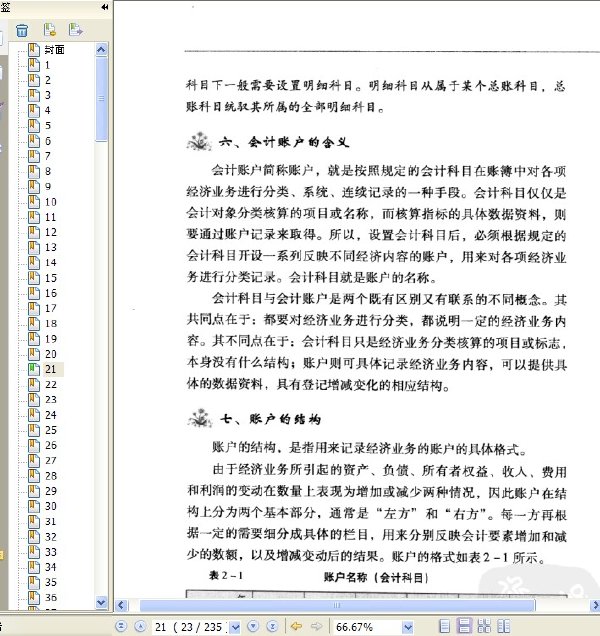
Task: Open bookmark 2
Action: [48, 80]
